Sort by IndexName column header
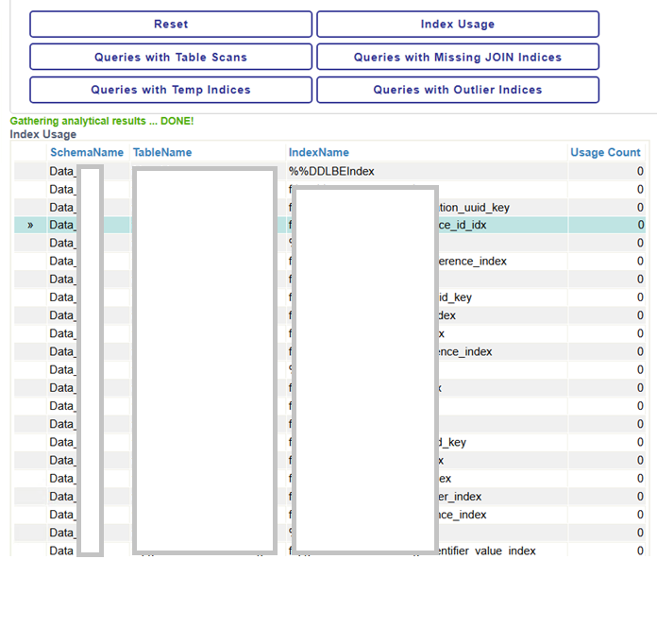This screenshot has height=644, width=657. [x=319, y=153]
